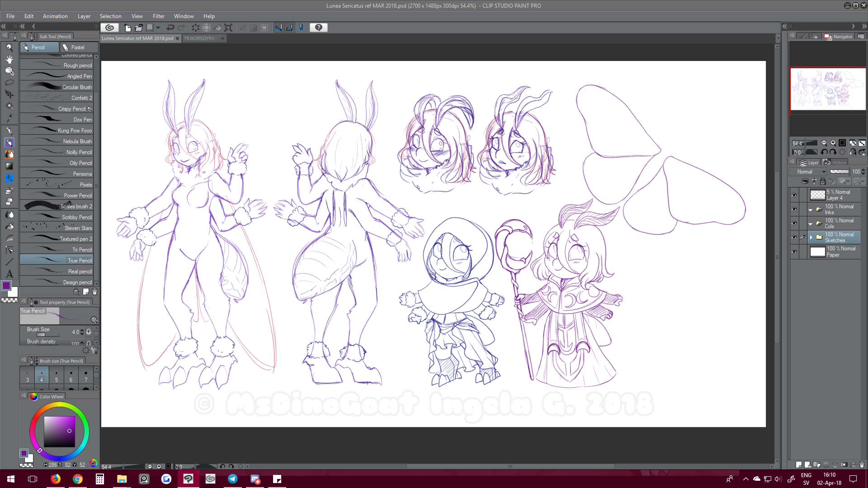This screenshot has width=868, height=488.
Task: Switch to the Pastel sub tool tab
Action: 78,47
